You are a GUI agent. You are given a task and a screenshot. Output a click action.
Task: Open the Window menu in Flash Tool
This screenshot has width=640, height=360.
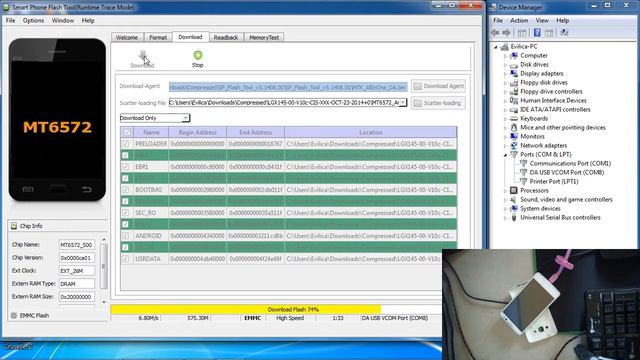(62, 20)
